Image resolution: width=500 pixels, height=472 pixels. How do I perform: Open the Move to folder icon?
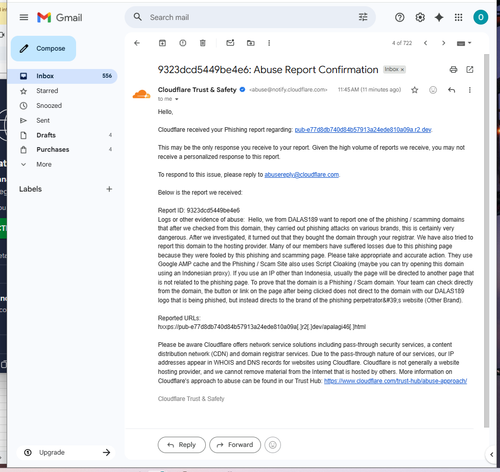[x=251, y=43]
